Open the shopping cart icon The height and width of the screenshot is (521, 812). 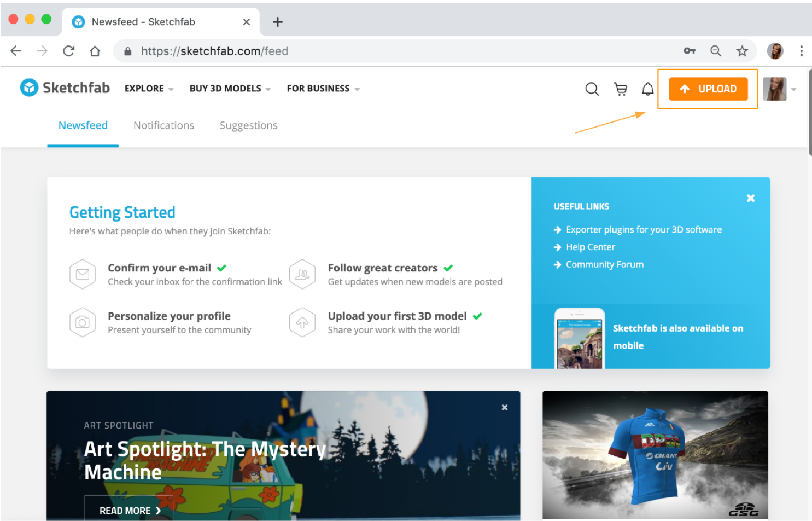point(621,89)
